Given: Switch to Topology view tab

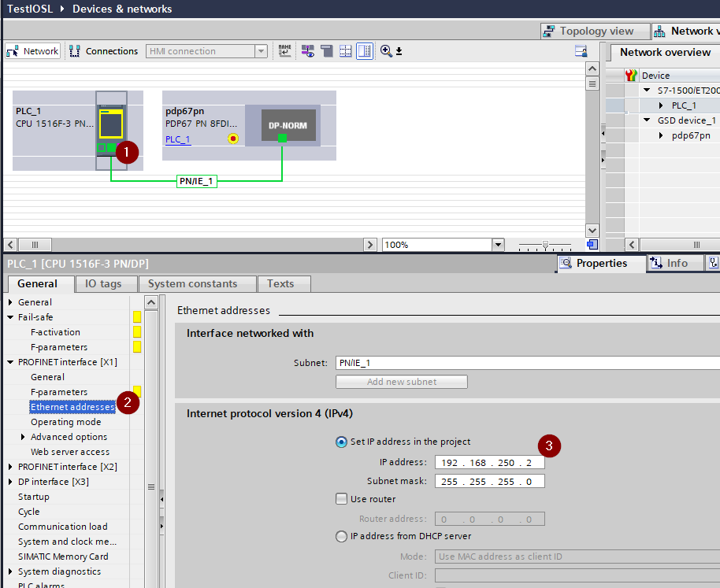Looking at the screenshot, I should 596,31.
